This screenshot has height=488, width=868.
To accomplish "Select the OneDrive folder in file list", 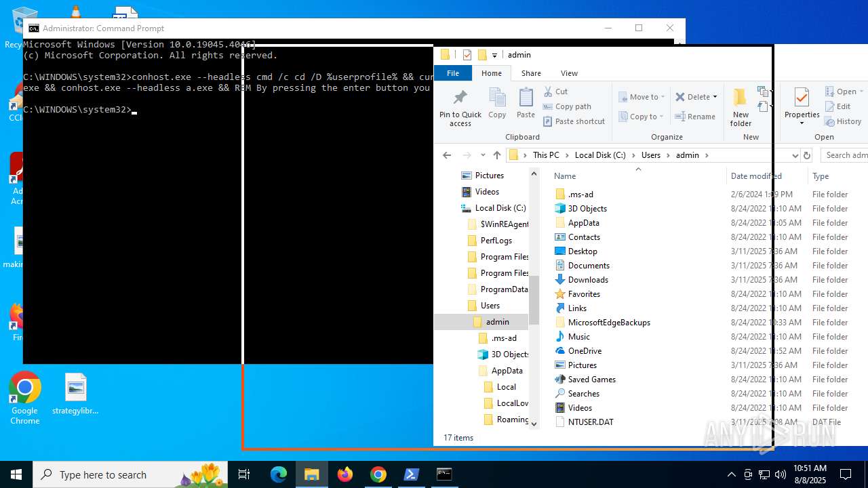I will (585, 351).
